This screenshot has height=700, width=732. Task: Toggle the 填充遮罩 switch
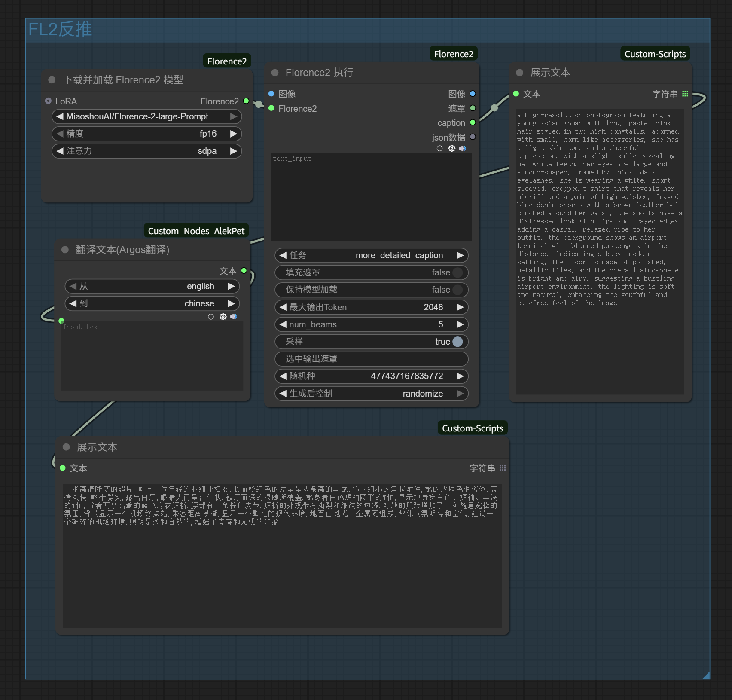click(457, 272)
